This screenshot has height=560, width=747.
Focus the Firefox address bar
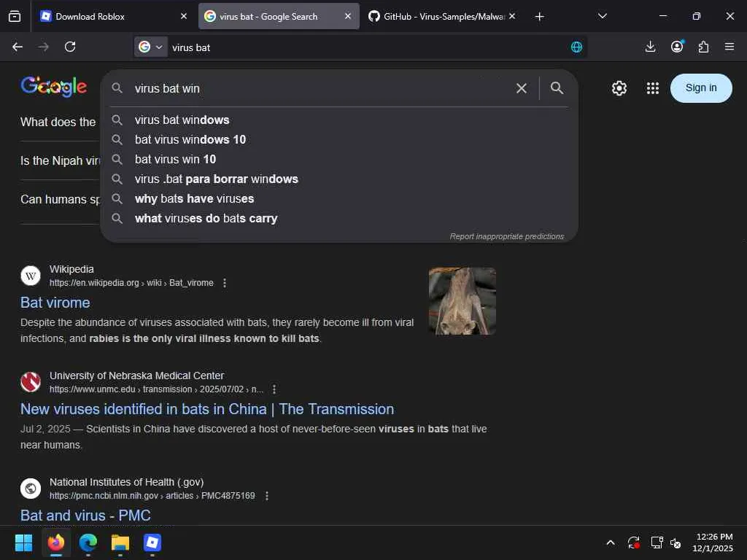click(367, 47)
